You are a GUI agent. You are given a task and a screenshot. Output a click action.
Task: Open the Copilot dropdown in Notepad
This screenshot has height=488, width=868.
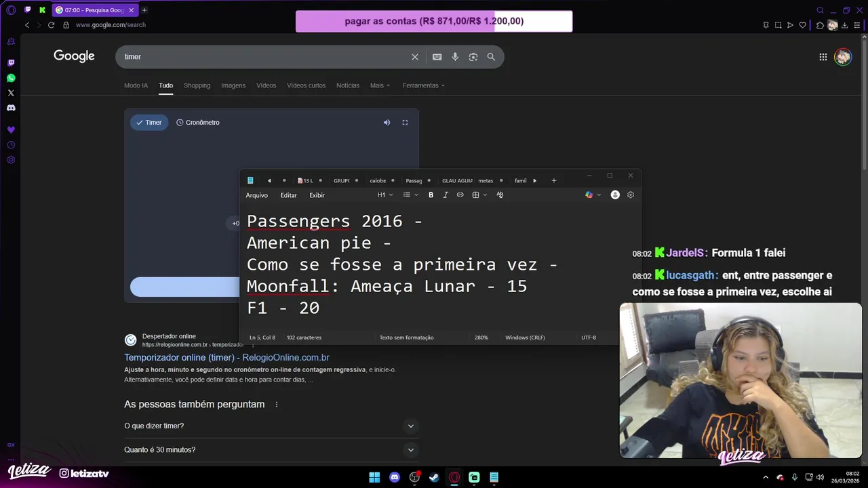[x=593, y=195]
